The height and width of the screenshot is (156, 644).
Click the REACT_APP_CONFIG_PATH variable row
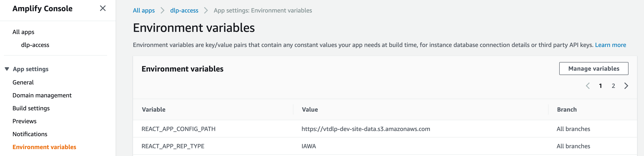[178, 129]
